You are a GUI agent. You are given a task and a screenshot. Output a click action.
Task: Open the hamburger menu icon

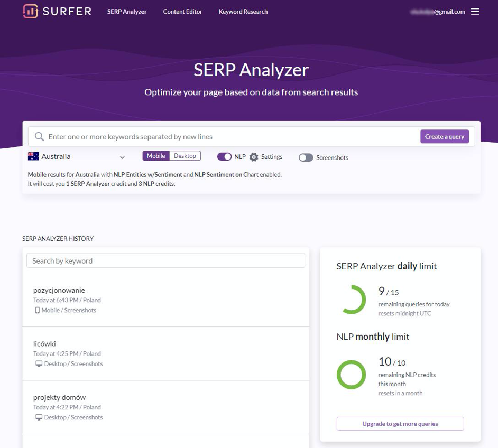(475, 12)
